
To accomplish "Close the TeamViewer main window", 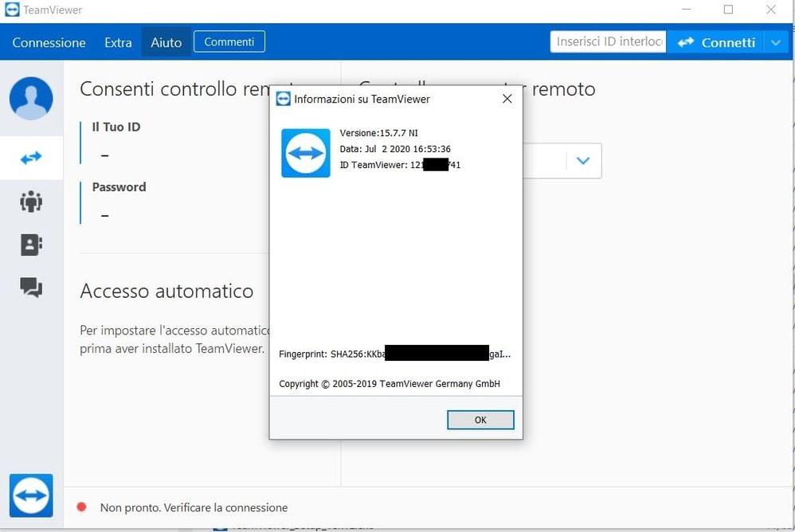I will 770,10.
